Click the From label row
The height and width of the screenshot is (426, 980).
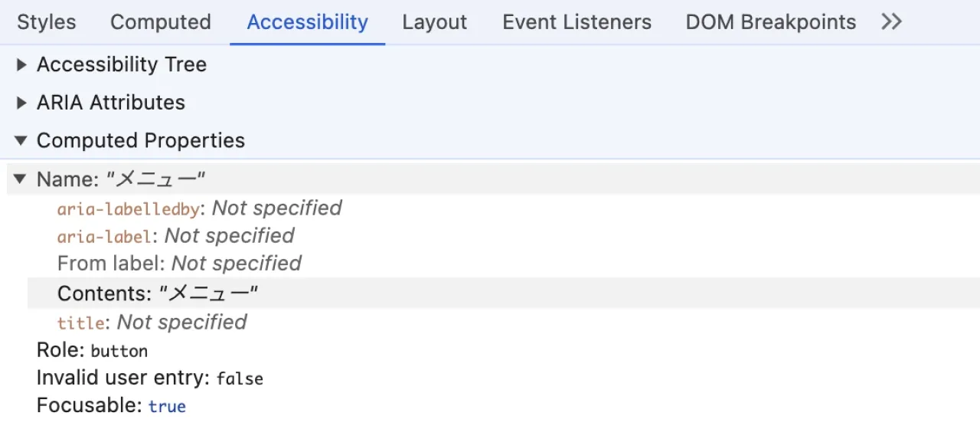pyautogui.click(x=179, y=264)
